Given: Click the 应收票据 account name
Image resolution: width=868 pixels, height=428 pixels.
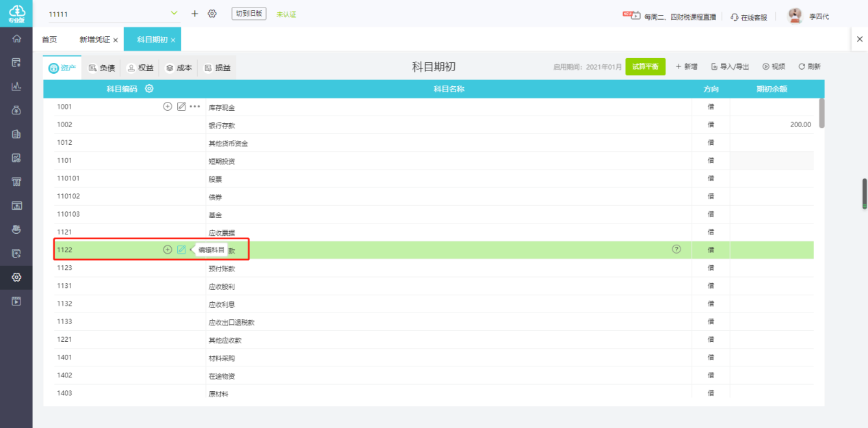Looking at the screenshot, I should click(x=222, y=232).
